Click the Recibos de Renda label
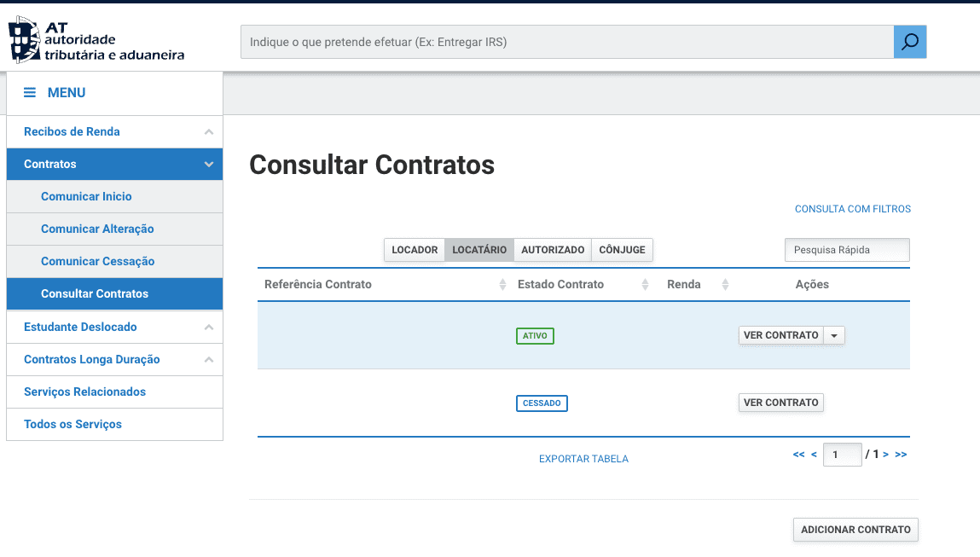980x557 pixels. pyautogui.click(x=72, y=132)
